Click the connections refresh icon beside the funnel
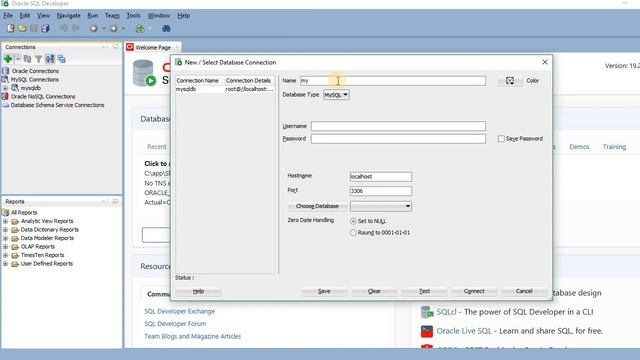This screenshot has height=360, width=640. pos(27,59)
